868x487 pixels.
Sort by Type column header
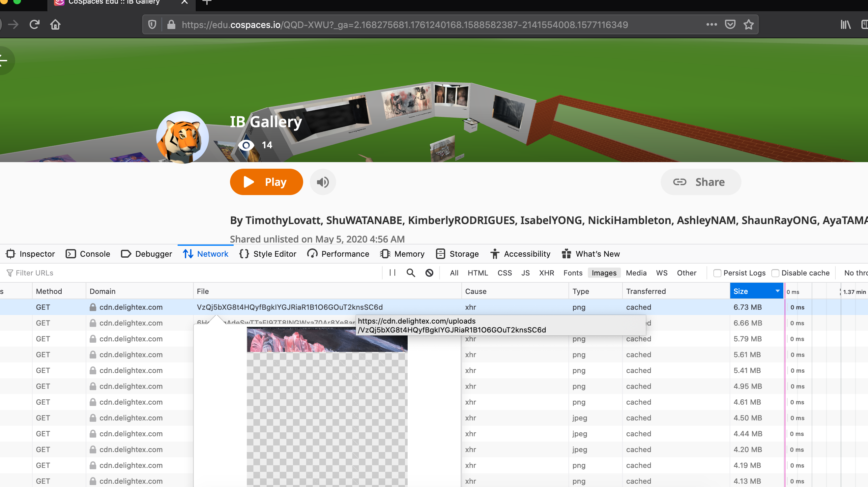[595, 291]
